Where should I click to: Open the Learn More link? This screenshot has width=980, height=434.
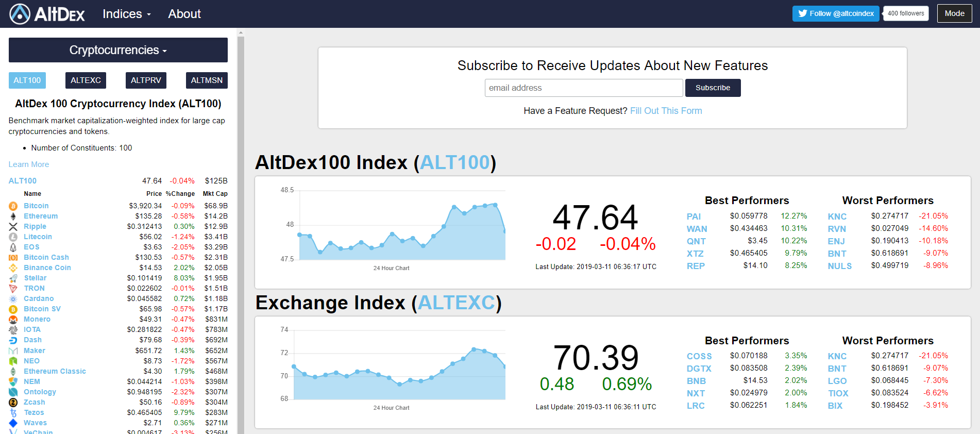pyautogui.click(x=29, y=164)
